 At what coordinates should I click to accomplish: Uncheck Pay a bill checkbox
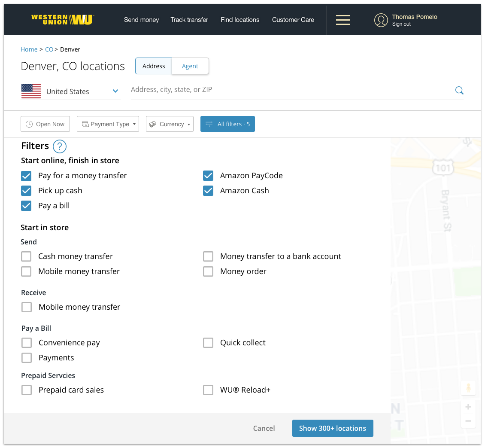[x=26, y=206]
